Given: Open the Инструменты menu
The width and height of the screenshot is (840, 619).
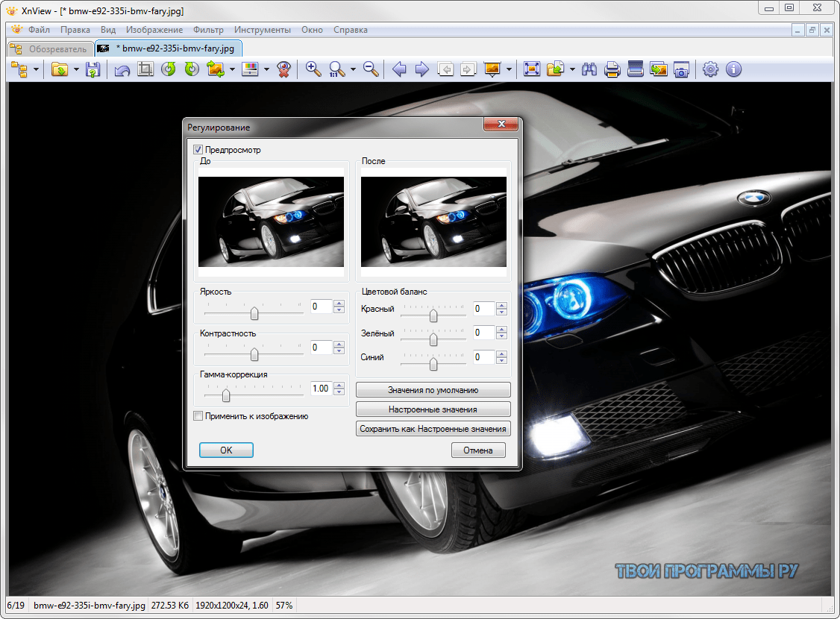Looking at the screenshot, I should click(x=263, y=30).
